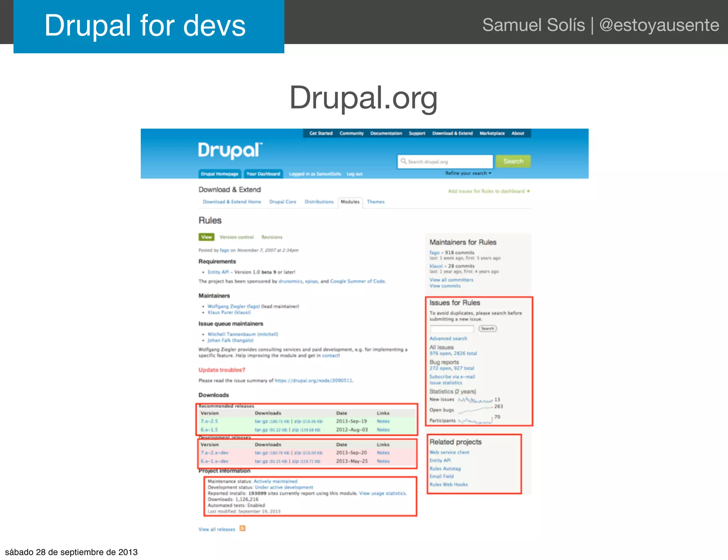The height and width of the screenshot is (560, 728).
Task: Open the RSS feed icon beside View all releases
Action: point(242,528)
